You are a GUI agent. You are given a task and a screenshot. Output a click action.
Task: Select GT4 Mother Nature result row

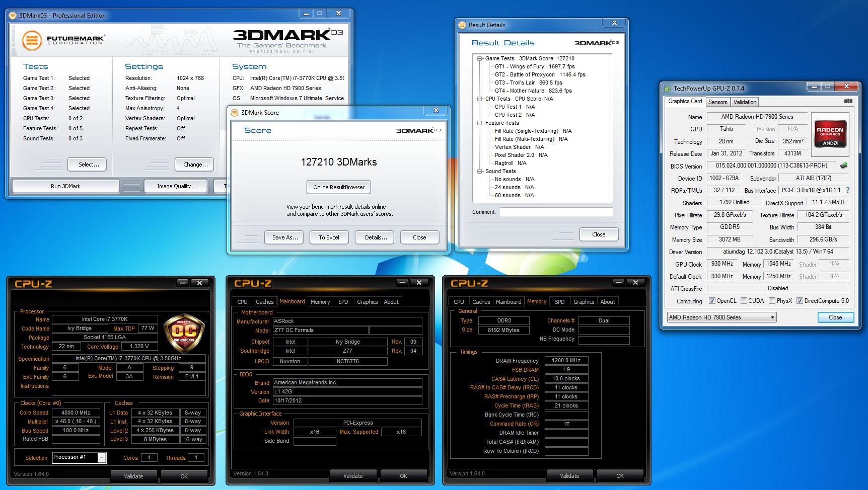533,91
